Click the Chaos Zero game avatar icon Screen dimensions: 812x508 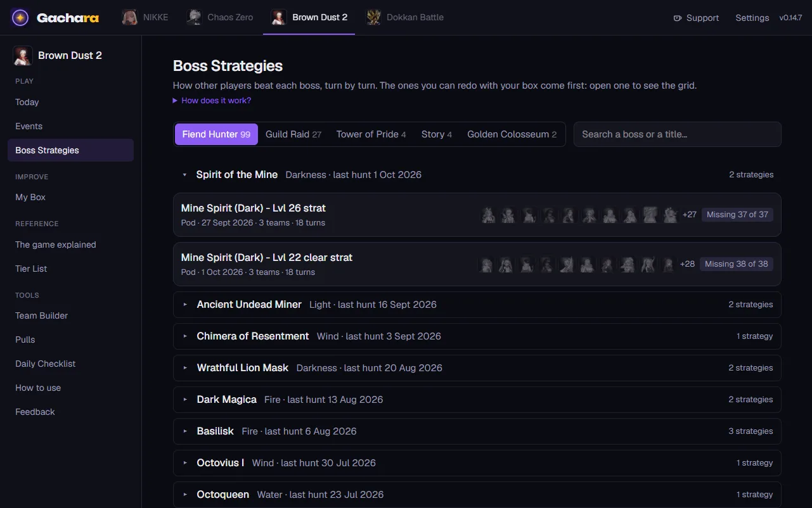pyautogui.click(x=194, y=17)
